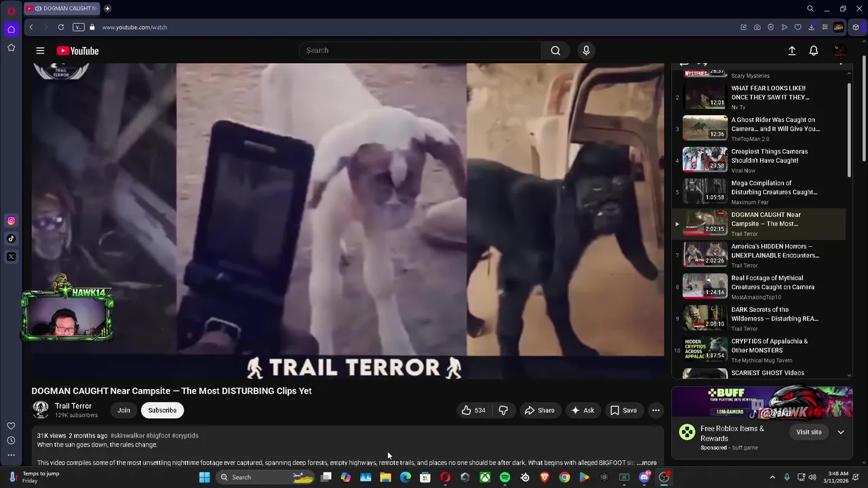
Task: Open X (Twitter) in the Opera sidebar
Action: 11,257
